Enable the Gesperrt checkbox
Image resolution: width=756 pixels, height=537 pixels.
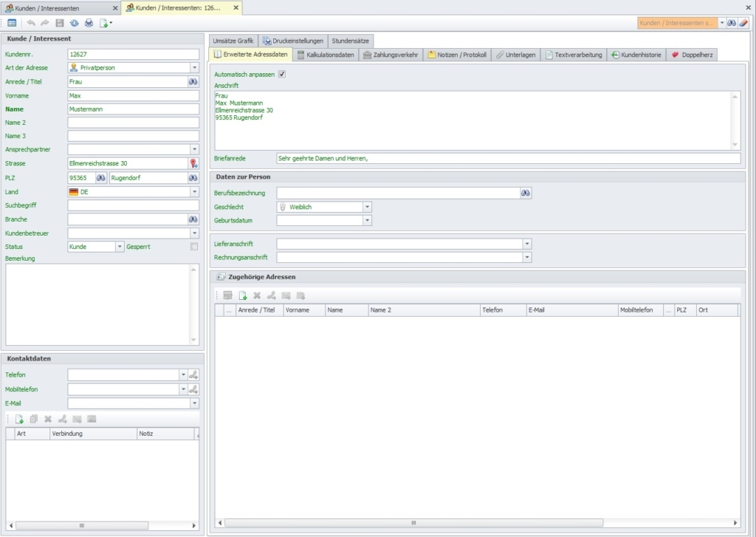194,247
